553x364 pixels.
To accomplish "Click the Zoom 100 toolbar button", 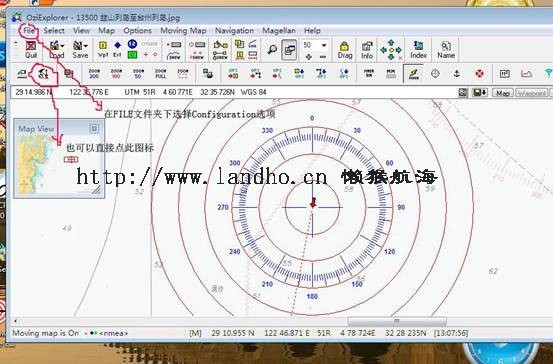I will 116,73.
